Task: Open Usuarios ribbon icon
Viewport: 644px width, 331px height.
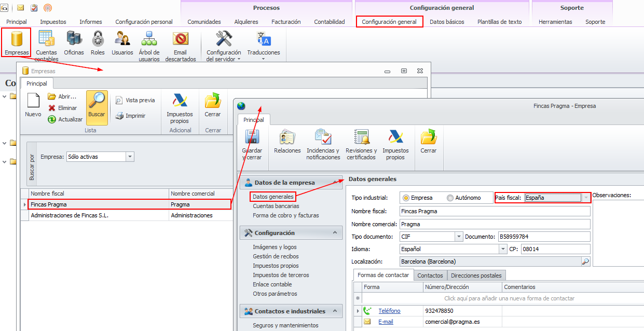Action: click(x=122, y=42)
